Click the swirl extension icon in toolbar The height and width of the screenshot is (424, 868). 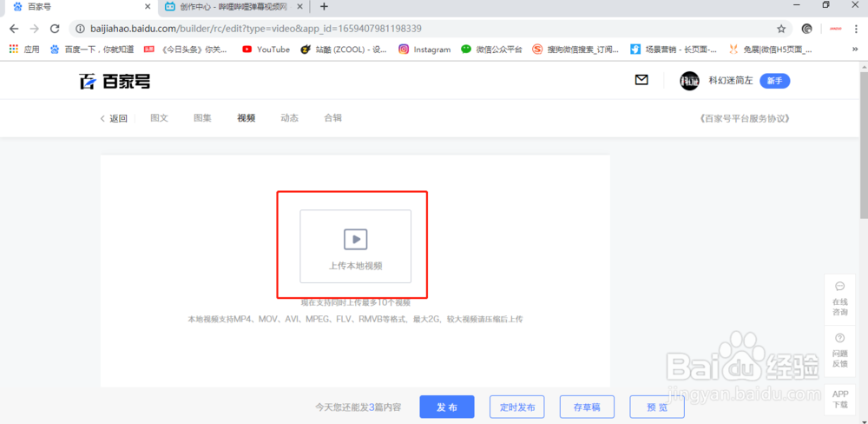tap(807, 29)
